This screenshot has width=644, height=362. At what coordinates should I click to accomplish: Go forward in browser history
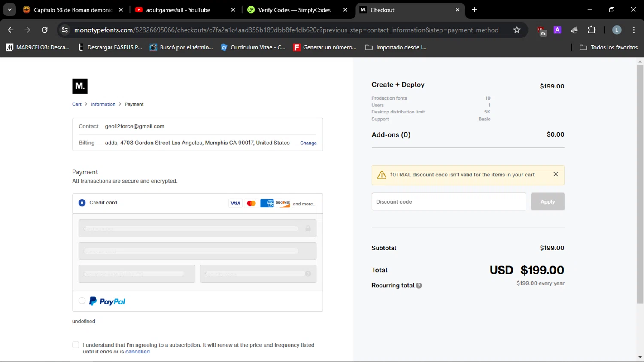click(27, 30)
